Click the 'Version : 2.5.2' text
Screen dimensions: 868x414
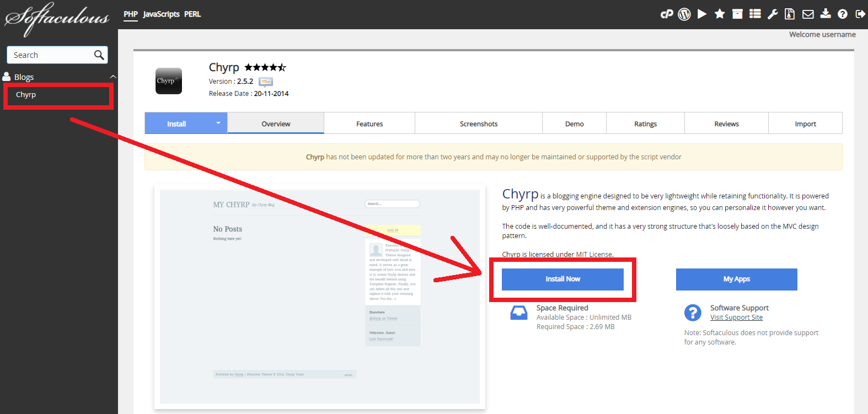click(x=231, y=82)
